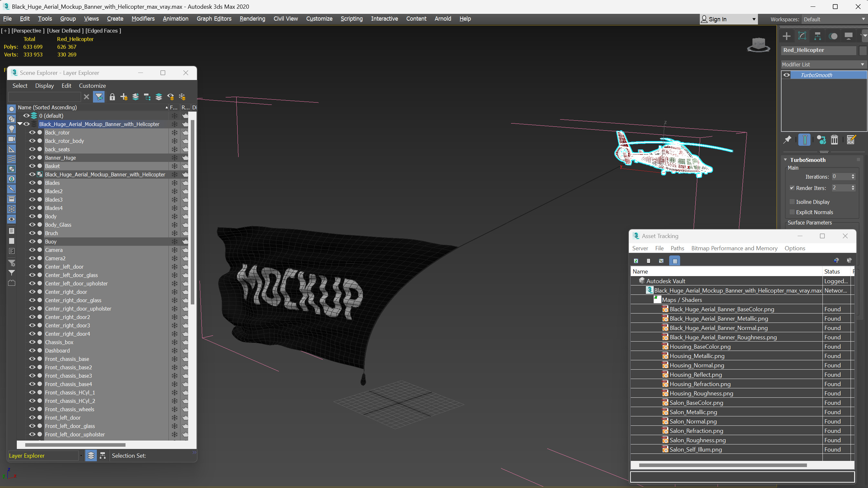Click the TurboSmooth modifier icon
The height and width of the screenshot is (488, 868).
787,75
